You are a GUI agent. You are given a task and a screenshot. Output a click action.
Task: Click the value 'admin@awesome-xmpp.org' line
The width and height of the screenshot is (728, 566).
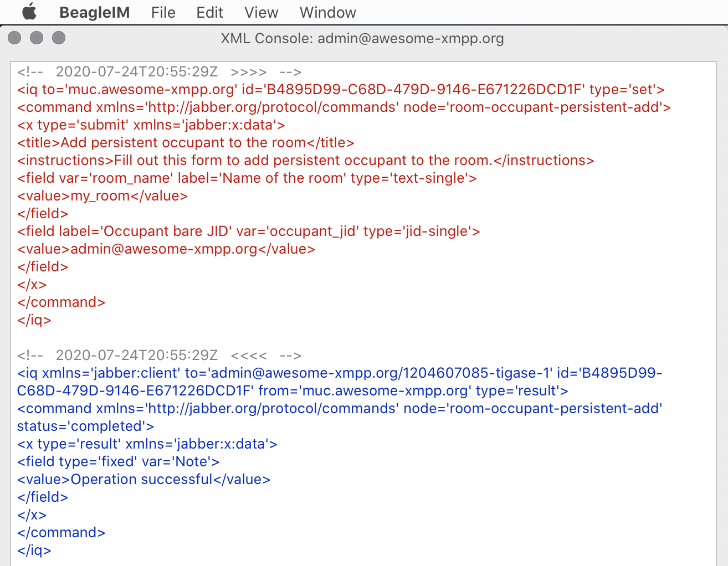(x=166, y=249)
